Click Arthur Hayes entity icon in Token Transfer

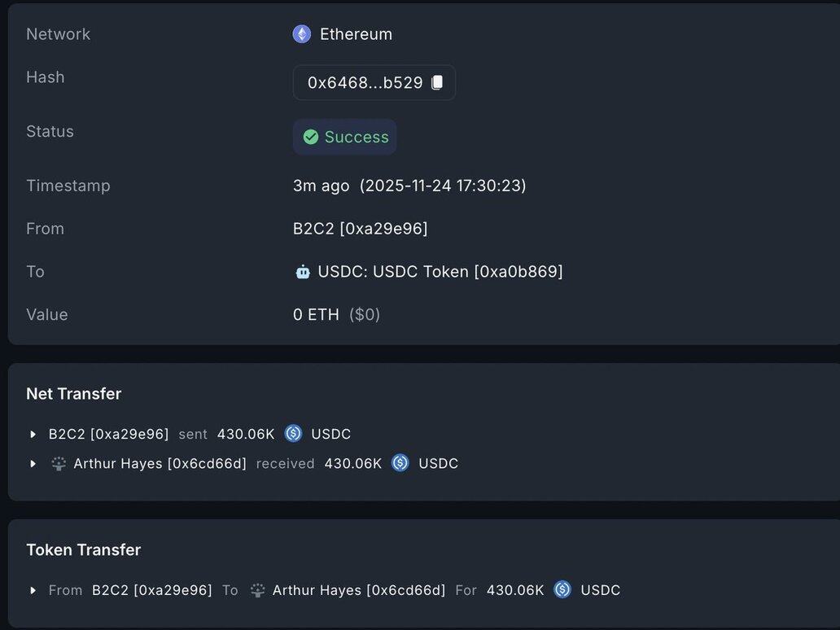tap(257, 590)
